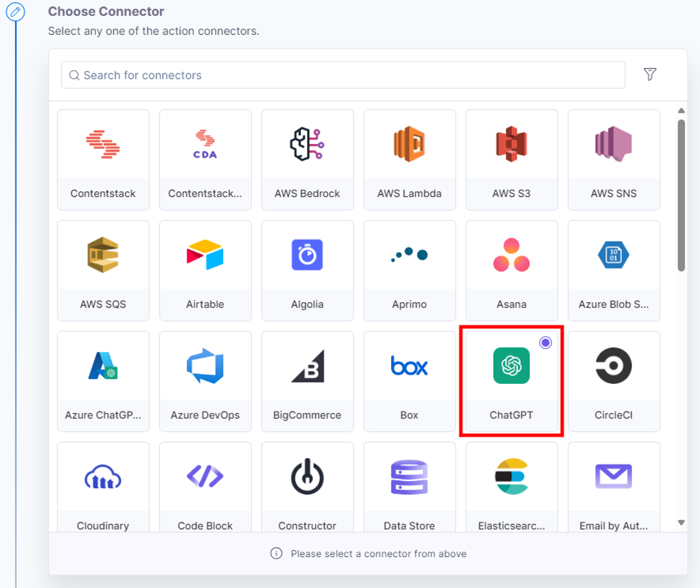Screen dimensions: 700x588
Task: Pick the CircleCI connector
Action: (x=613, y=381)
